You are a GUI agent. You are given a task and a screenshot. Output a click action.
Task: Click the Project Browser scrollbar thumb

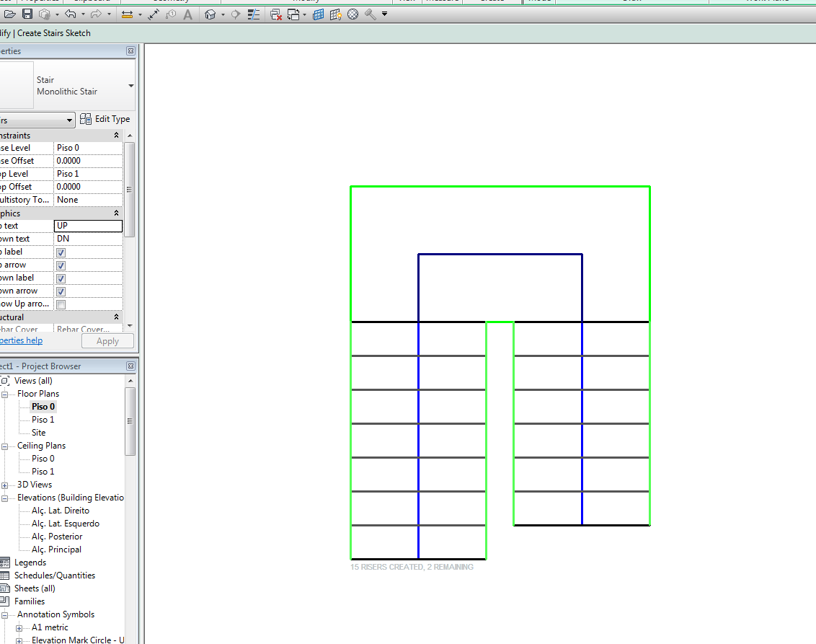pos(130,421)
